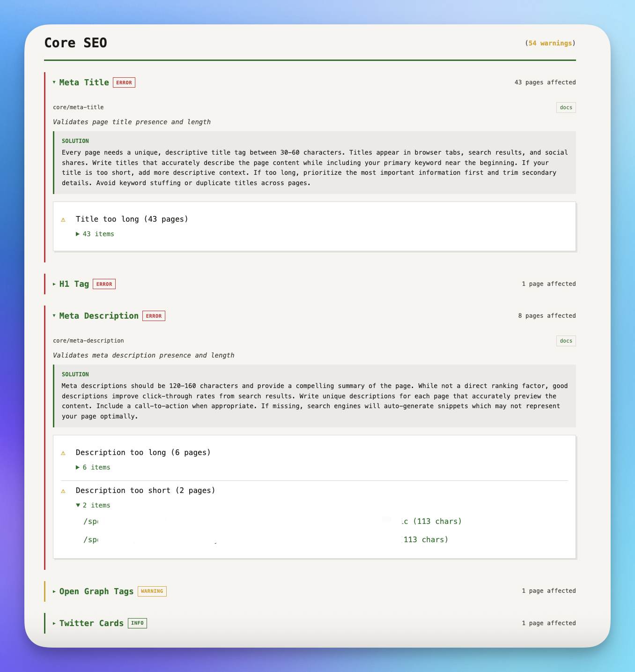Viewport: 635px width, 672px height.
Task: Open docs link for core/meta-title
Action: [566, 107]
